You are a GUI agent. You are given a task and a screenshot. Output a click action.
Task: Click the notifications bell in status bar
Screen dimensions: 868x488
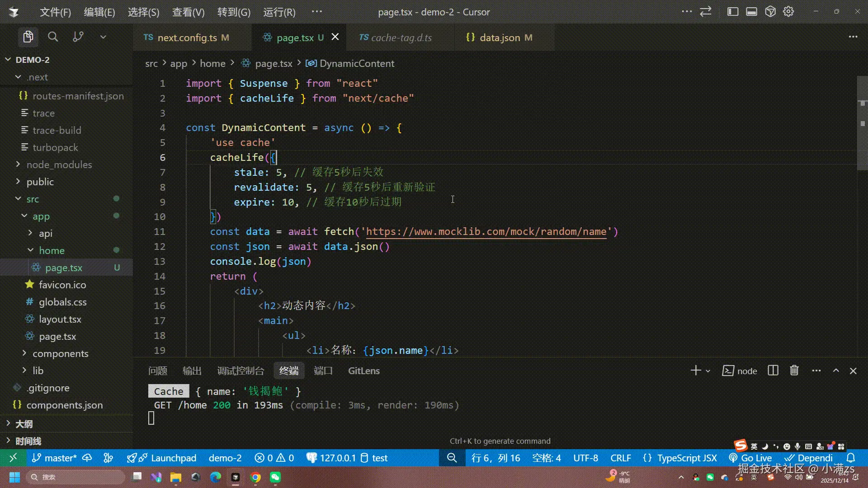coord(851,458)
